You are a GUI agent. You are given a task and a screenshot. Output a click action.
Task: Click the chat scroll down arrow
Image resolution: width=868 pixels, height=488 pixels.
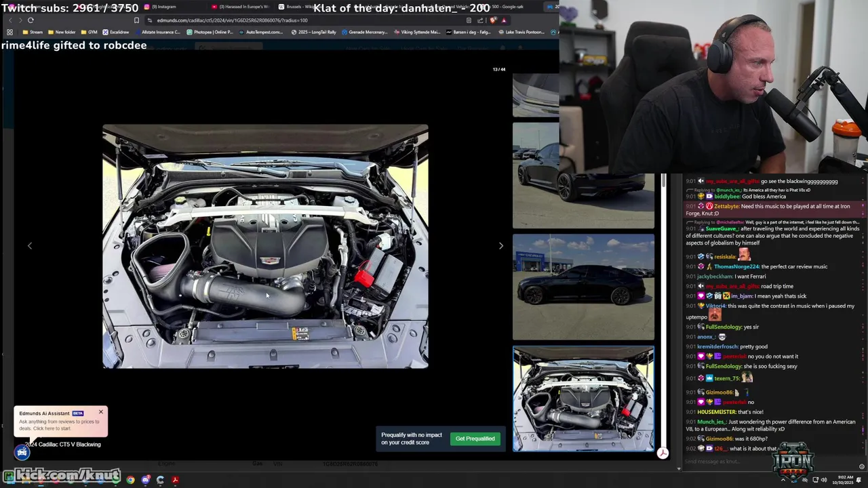(678, 468)
